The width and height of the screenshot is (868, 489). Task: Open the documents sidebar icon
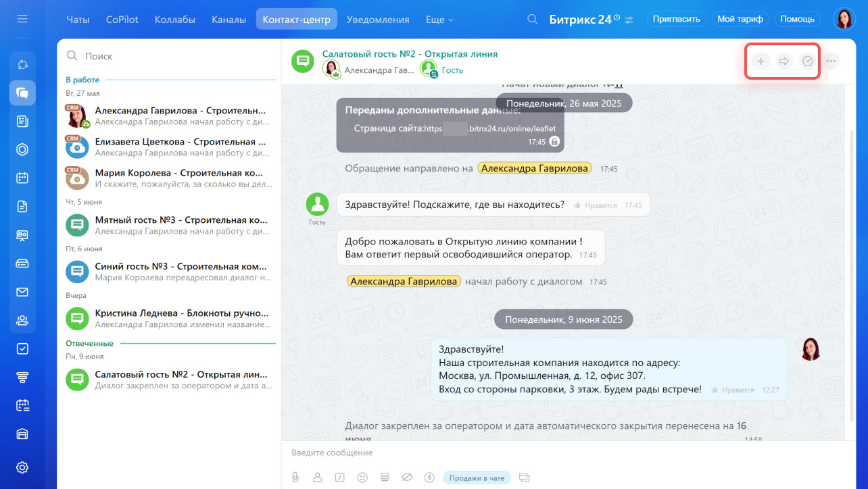tap(22, 207)
